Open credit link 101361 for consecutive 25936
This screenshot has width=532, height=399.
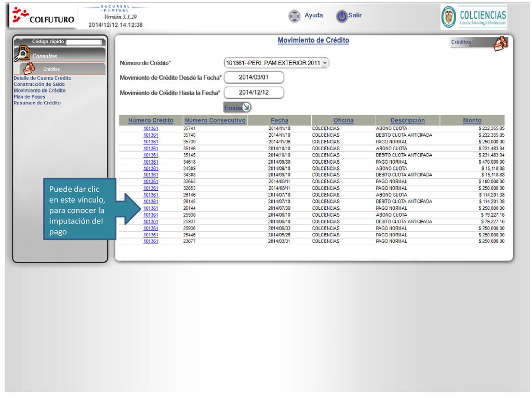click(x=151, y=229)
